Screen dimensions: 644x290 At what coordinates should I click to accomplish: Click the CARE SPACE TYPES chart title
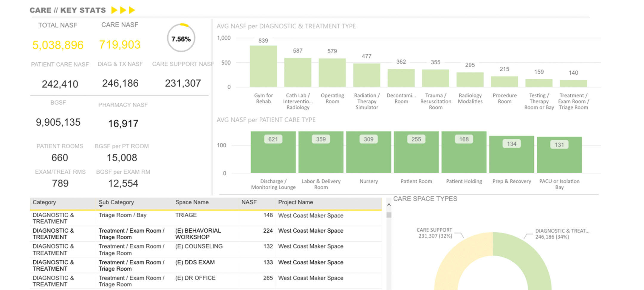pos(425,199)
